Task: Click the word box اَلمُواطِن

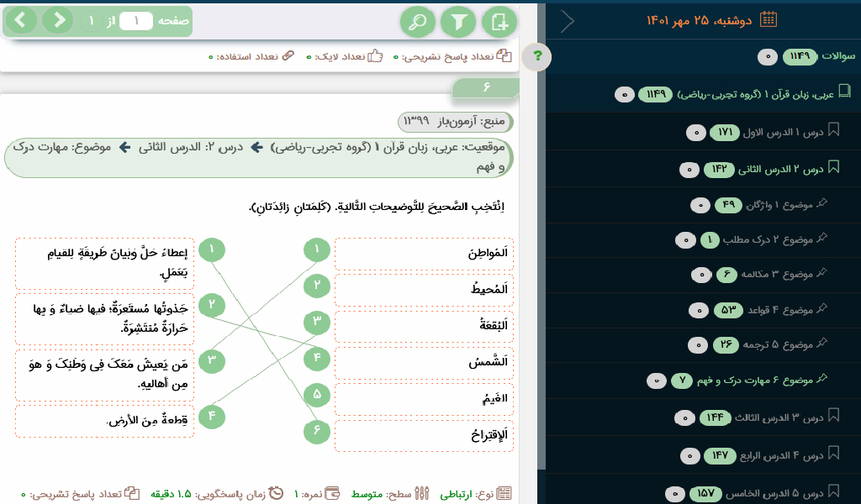Action: (424, 254)
